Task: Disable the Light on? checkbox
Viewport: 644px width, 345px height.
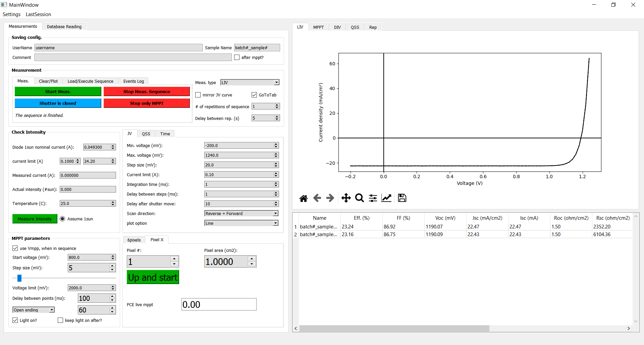Action: click(15, 320)
